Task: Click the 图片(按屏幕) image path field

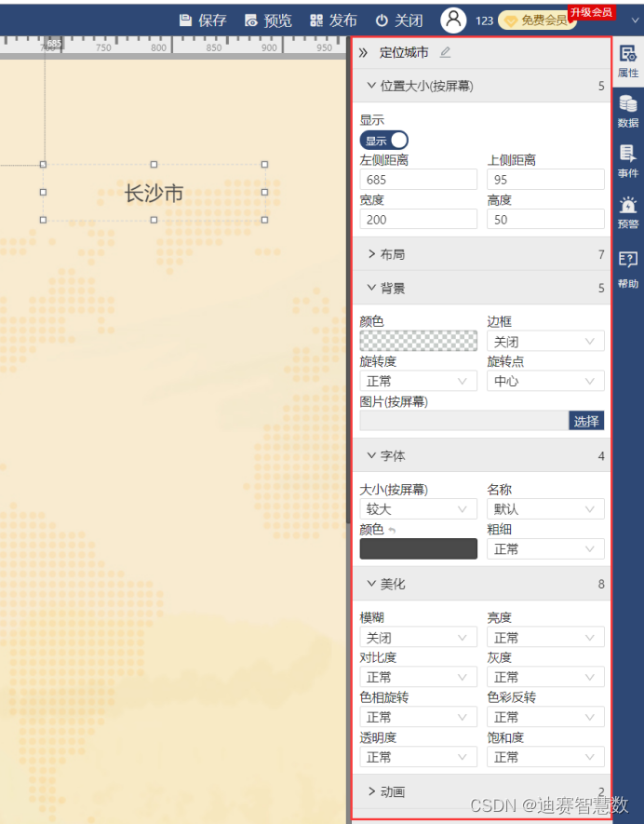Action: (x=464, y=421)
